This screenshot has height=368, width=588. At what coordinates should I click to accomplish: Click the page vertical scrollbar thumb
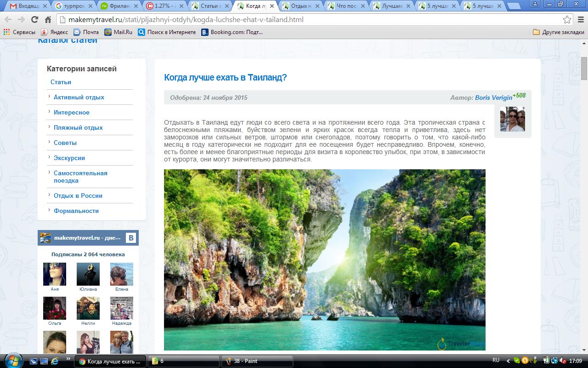584,69
